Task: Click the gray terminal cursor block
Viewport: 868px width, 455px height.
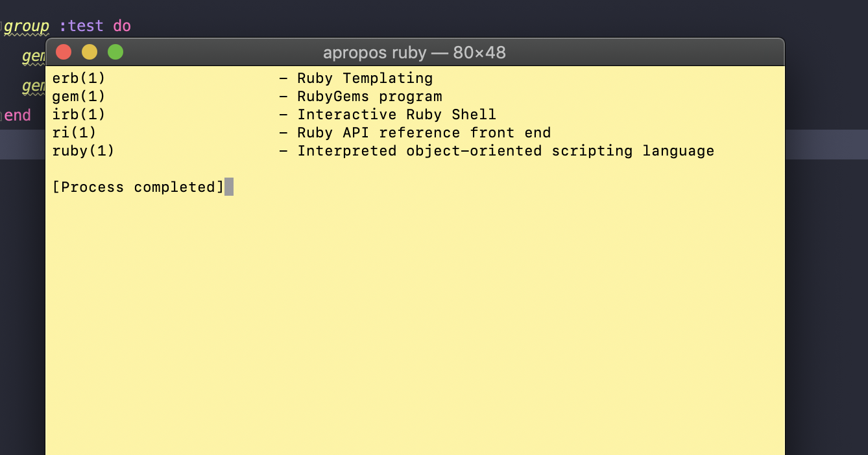Action: tap(229, 187)
